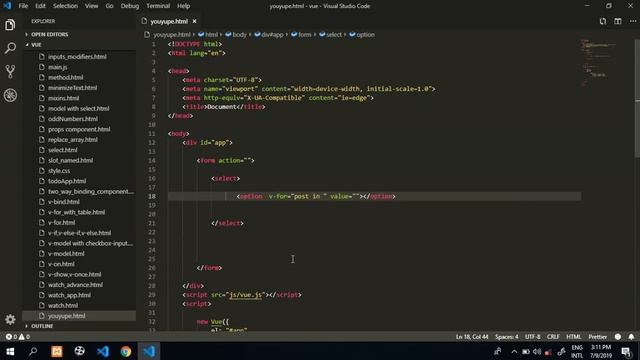
Task: Open Windows taskbar search
Action: 33,351
